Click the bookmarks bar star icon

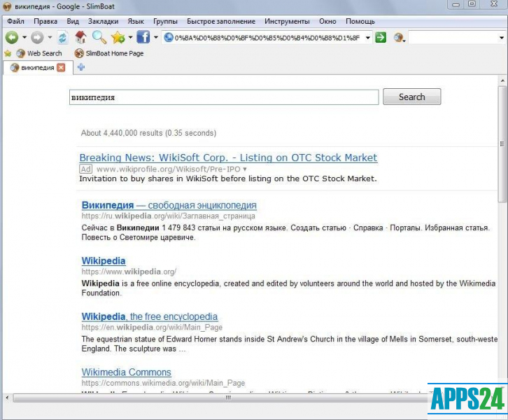(8, 53)
